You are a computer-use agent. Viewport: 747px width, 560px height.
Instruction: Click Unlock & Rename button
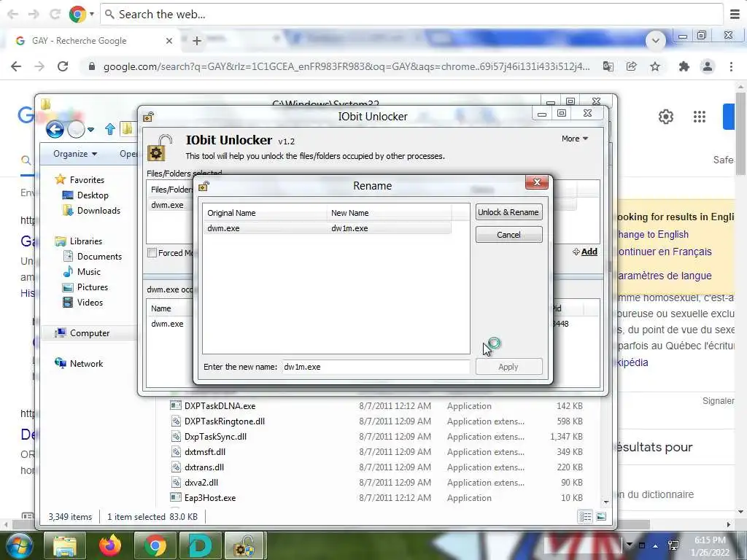[508, 212]
